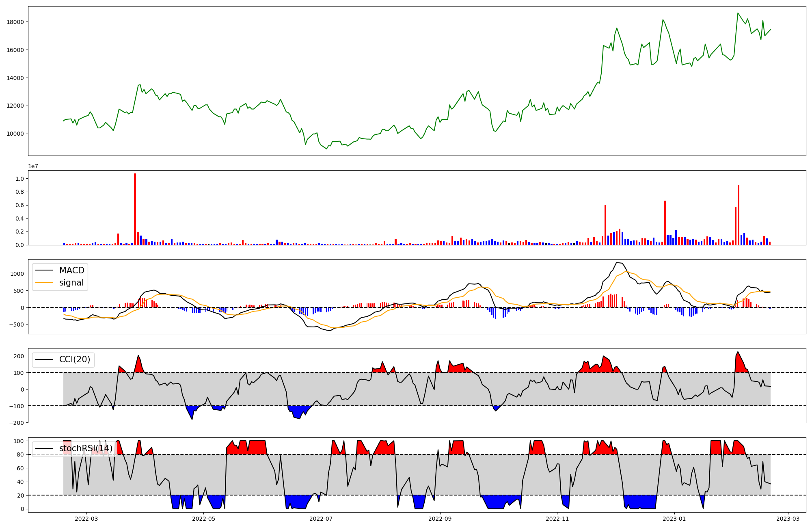Click the −200 tick on CCI axis
The width and height of the screenshot is (812, 528).
click(x=16, y=423)
